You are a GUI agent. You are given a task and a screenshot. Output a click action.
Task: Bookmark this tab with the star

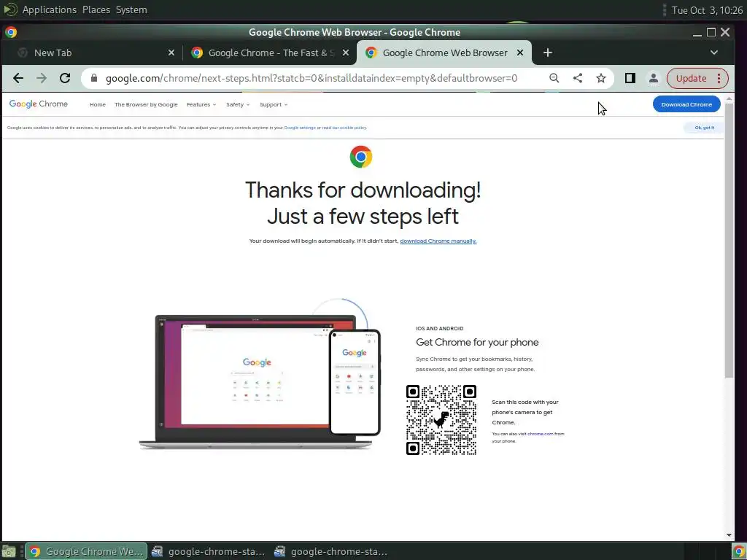tap(601, 78)
